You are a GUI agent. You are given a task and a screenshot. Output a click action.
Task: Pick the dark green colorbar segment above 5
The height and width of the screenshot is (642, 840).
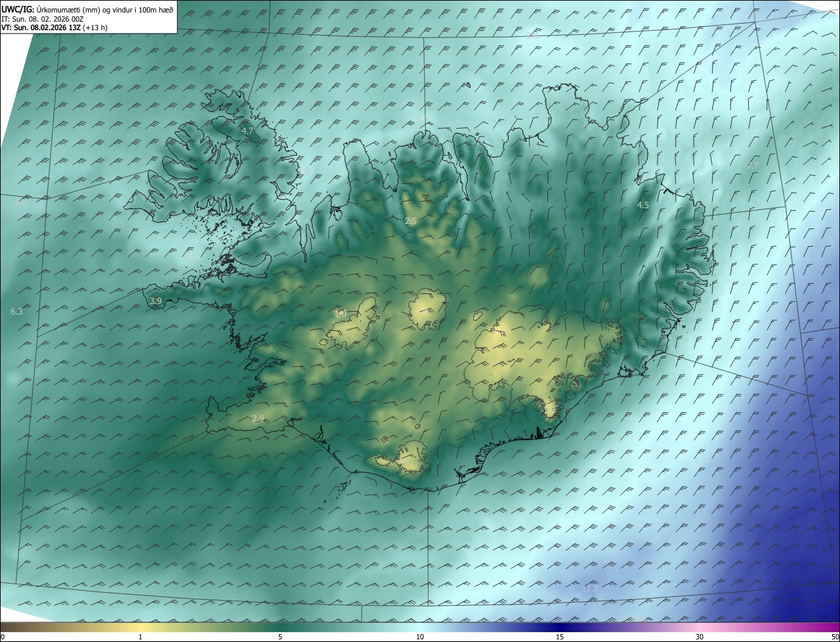[280, 627]
